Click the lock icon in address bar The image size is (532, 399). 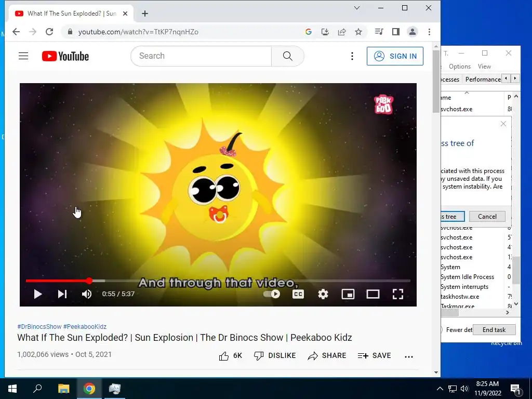point(70,32)
